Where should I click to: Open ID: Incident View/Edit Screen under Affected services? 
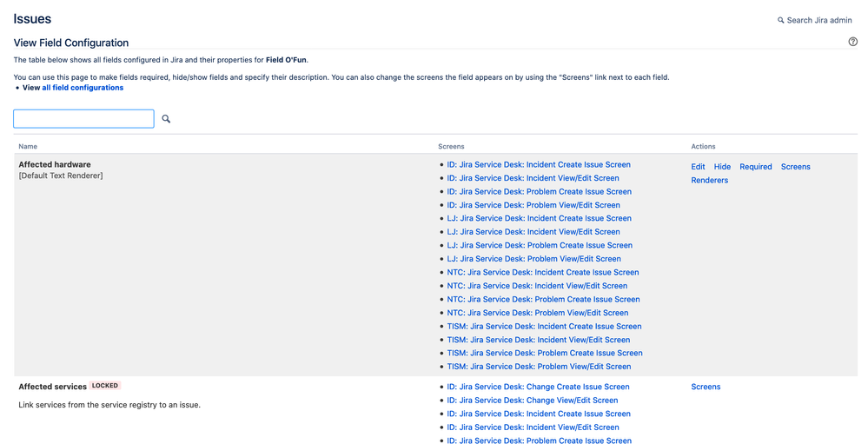(533, 427)
